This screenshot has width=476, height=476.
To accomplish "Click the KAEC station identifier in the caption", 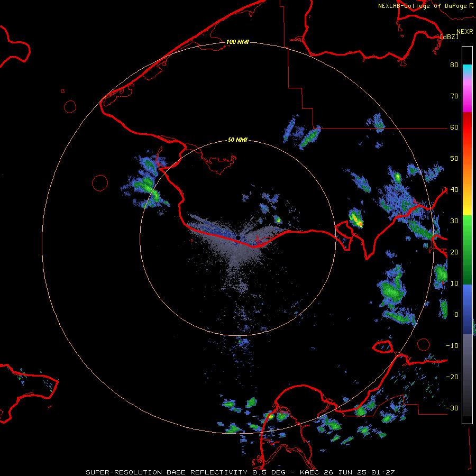I will [309, 472].
